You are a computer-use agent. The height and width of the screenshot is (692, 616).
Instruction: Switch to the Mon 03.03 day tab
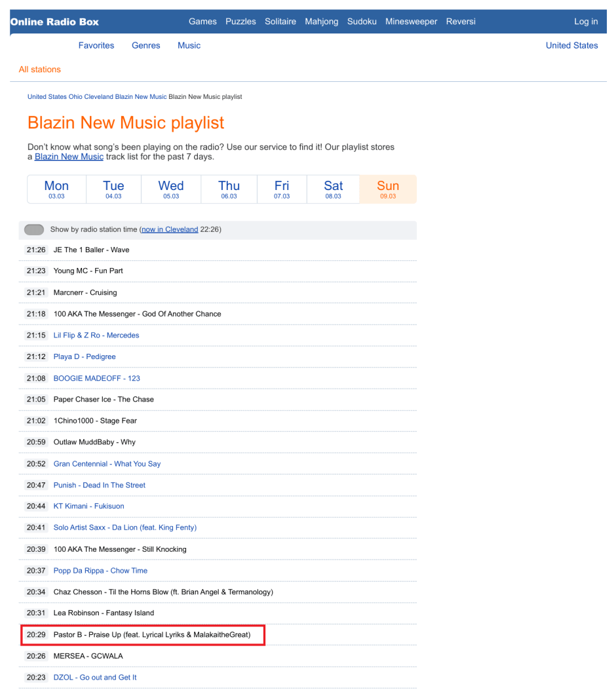(x=56, y=189)
